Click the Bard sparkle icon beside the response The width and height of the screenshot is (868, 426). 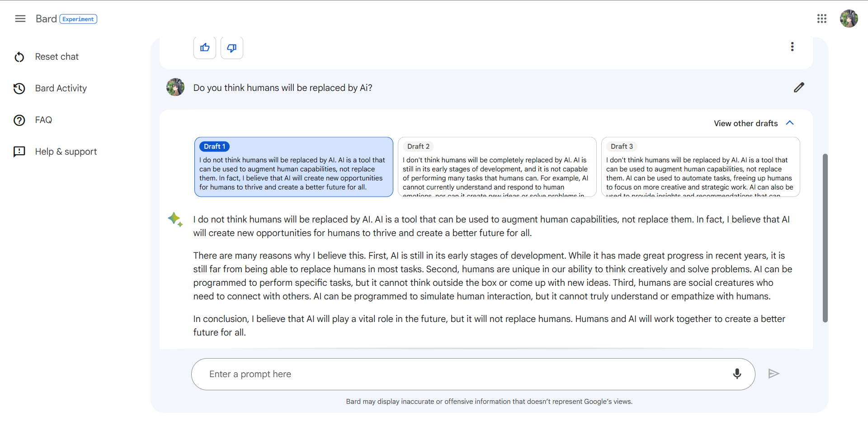pos(175,219)
